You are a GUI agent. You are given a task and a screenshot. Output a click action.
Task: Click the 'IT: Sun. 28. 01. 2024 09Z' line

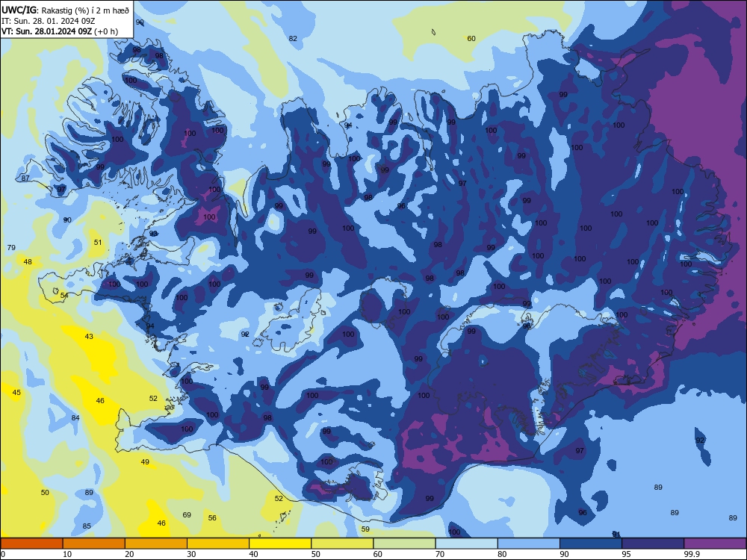[x=48, y=21]
